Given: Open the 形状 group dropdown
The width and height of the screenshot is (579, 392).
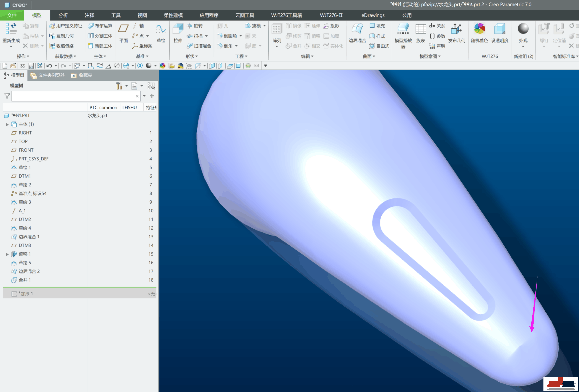Looking at the screenshot, I should click(x=192, y=56).
